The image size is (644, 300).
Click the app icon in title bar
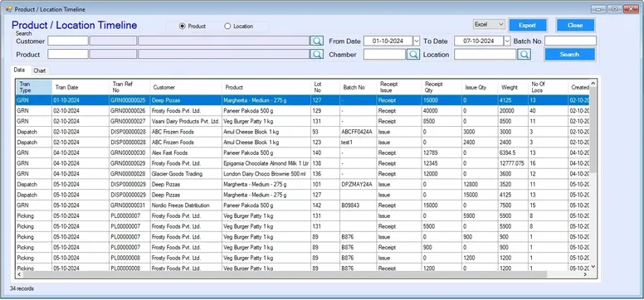(8, 9)
